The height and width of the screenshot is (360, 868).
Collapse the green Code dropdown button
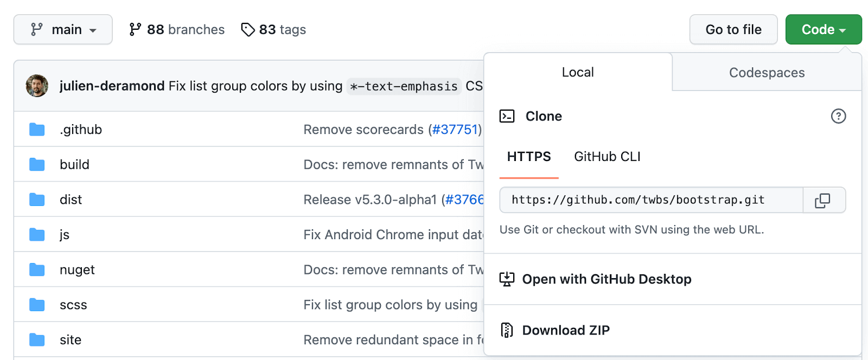[823, 30]
